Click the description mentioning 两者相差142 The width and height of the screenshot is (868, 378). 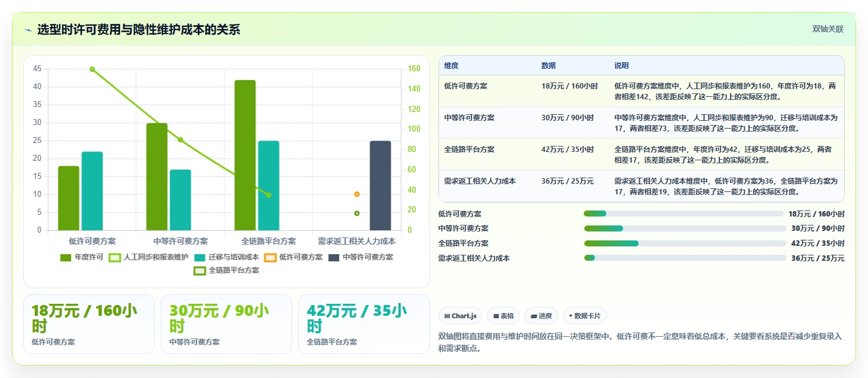coord(726,92)
